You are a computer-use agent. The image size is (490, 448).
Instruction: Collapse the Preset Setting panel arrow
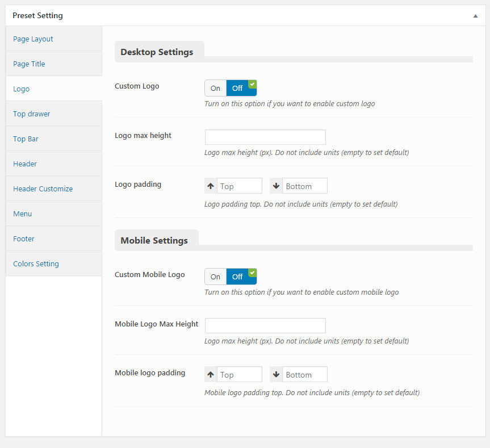point(475,16)
